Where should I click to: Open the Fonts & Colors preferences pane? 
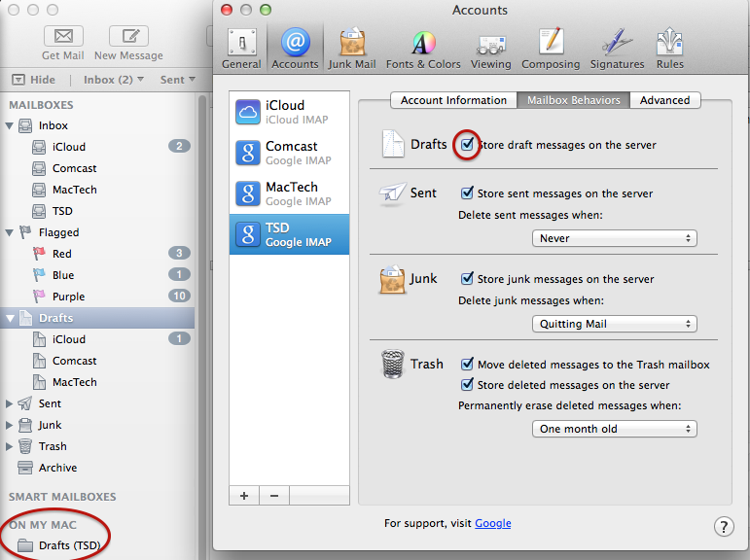[x=423, y=49]
